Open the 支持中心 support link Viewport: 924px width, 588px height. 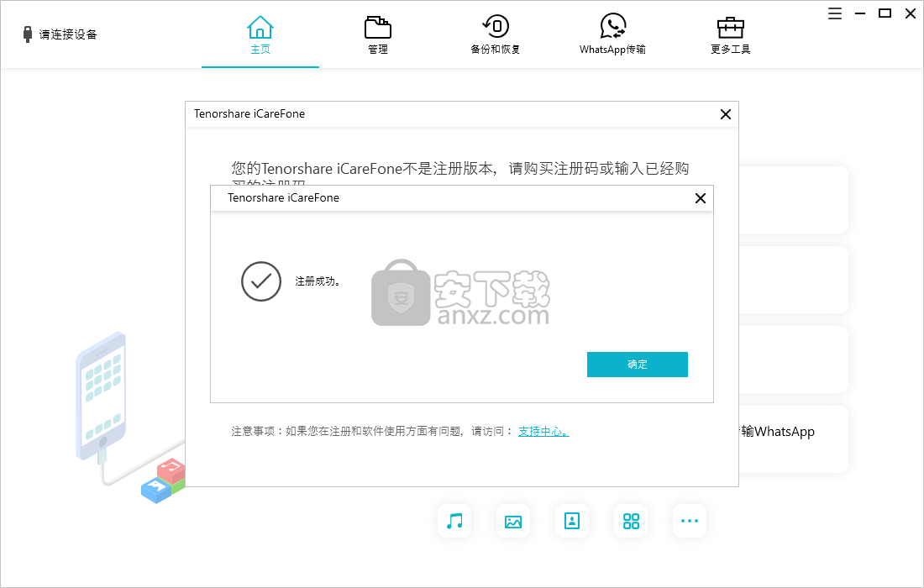click(x=543, y=431)
